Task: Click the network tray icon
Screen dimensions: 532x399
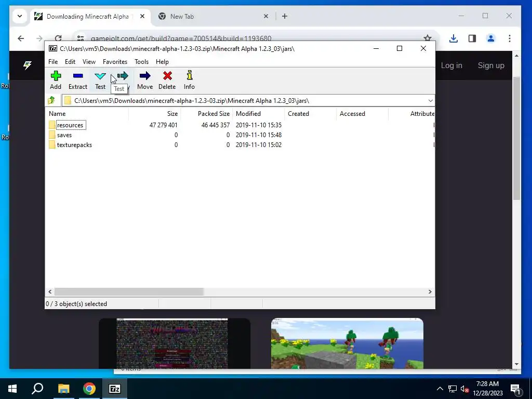Action: (x=453, y=389)
